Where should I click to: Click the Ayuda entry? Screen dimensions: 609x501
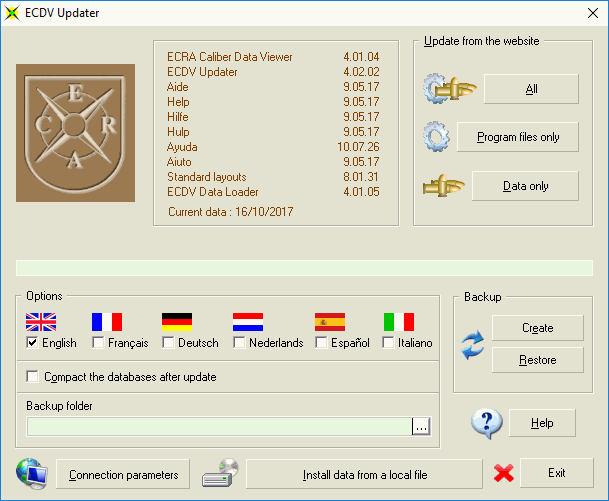coord(182,147)
